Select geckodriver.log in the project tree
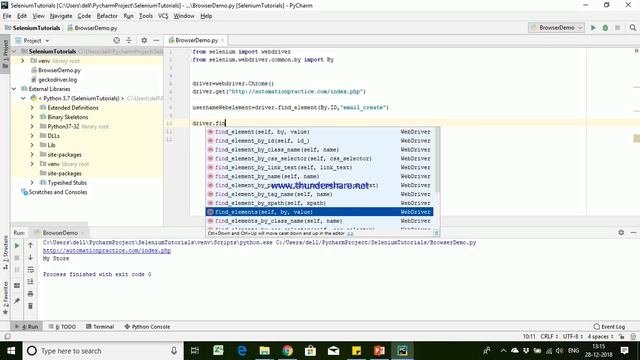The width and height of the screenshot is (640, 360). point(58,80)
